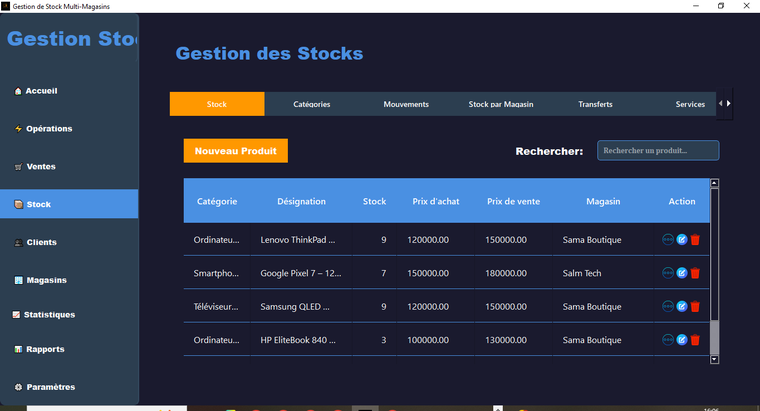Open the Mouvements tab
The height and width of the screenshot is (411, 760).
(406, 104)
